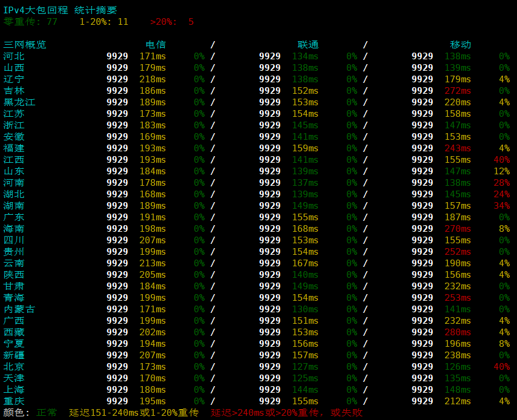Select the 湖南 province row label
Screen dimensions: 517x420
tap(14, 206)
